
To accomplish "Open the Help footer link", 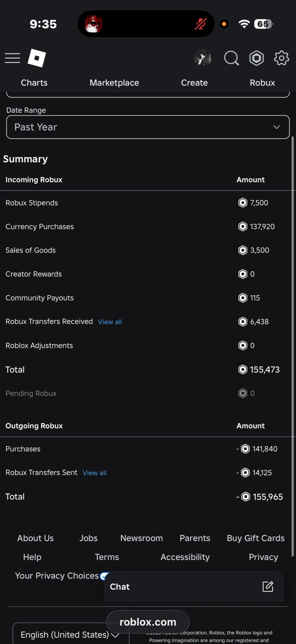I will coord(32,557).
